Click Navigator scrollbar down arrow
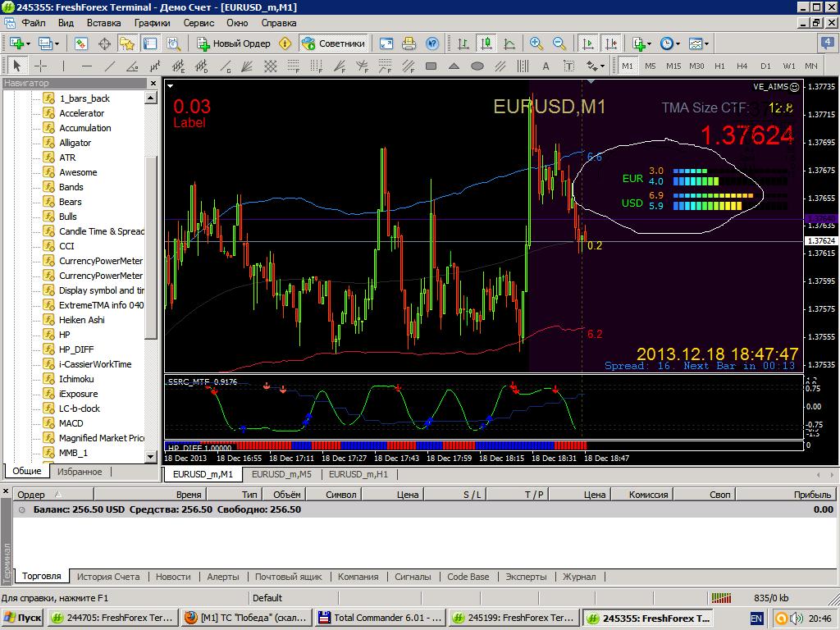The image size is (840, 630). 151,457
